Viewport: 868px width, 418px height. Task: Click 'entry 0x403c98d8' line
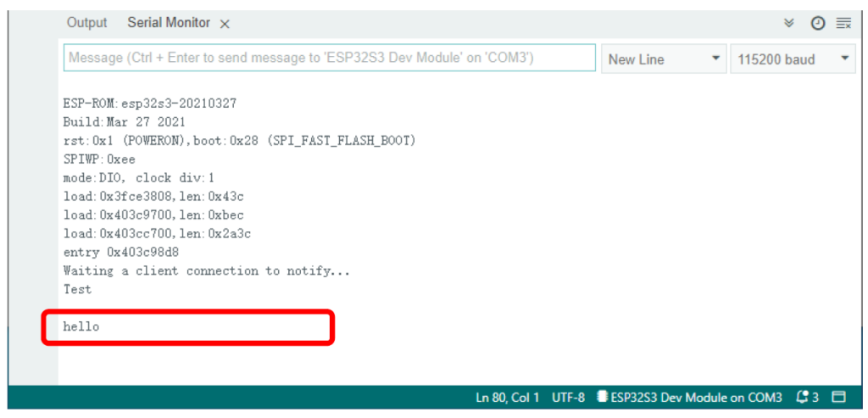point(121,253)
